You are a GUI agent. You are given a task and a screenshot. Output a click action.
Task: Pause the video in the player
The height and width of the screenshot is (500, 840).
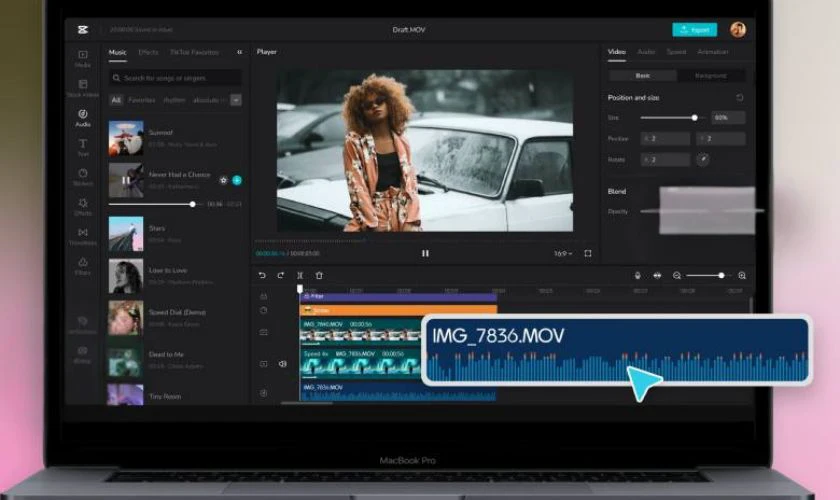[x=425, y=253]
